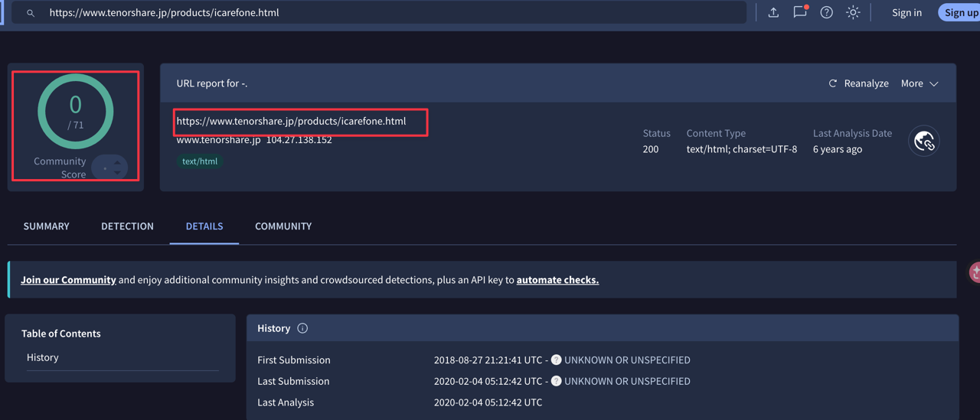Follow the Join our Community link
Image resolution: width=980 pixels, height=420 pixels.
[x=68, y=280]
